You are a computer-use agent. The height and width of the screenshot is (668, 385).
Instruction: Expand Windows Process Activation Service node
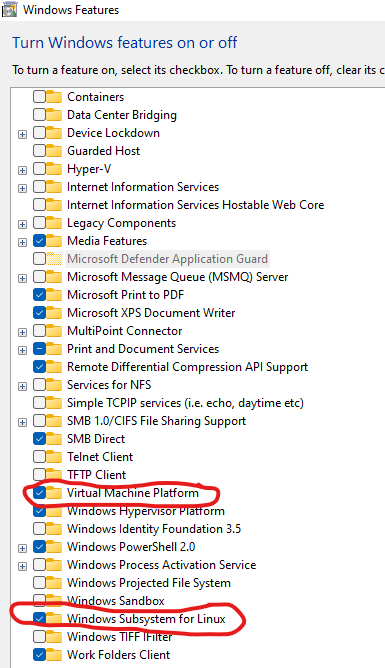click(23, 566)
